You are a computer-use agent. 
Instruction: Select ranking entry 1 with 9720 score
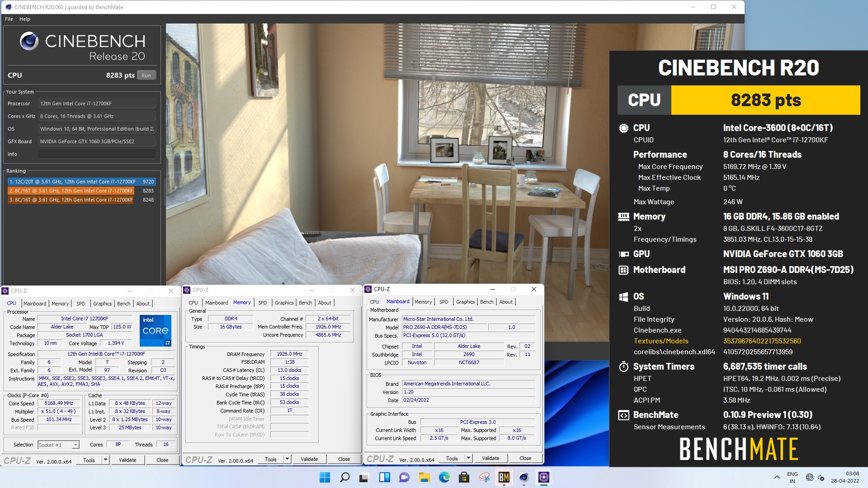[81, 182]
